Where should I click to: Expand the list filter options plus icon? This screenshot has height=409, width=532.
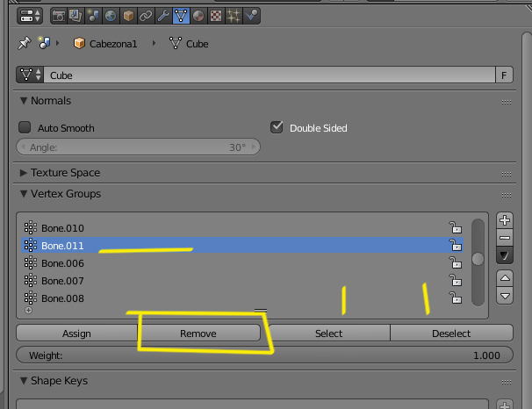28,311
